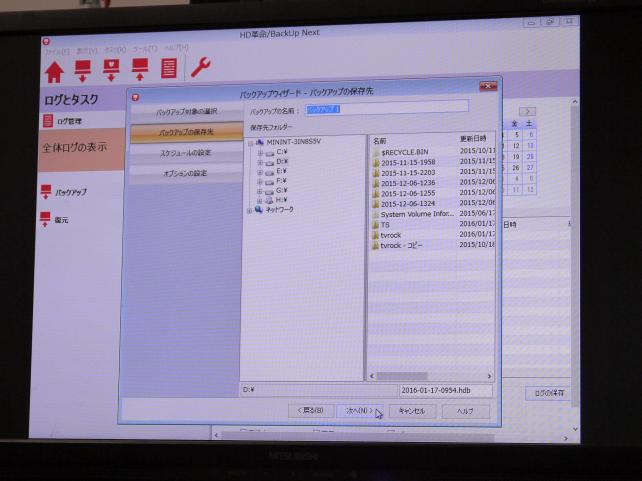Image resolution: width=642 pixels, height=481 pixels.
Task: Expand the D:¥ drive node
Action: (260, 163)
